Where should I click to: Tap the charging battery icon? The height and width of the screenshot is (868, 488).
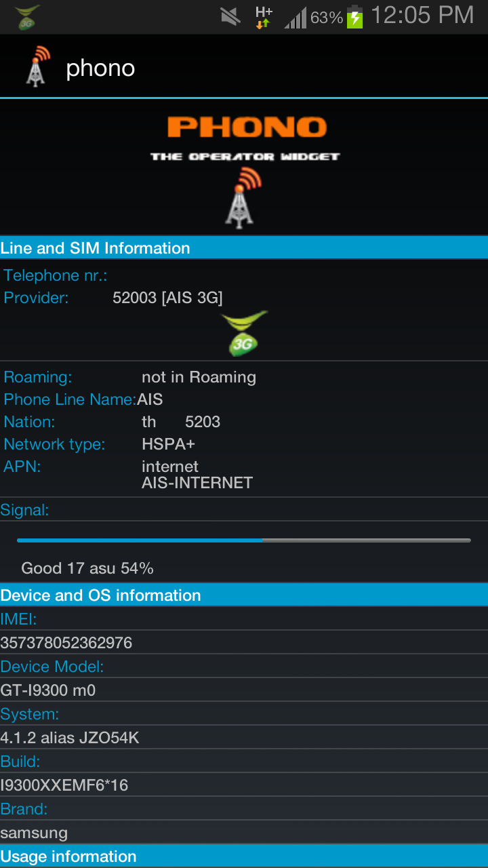tap(354, 17)
